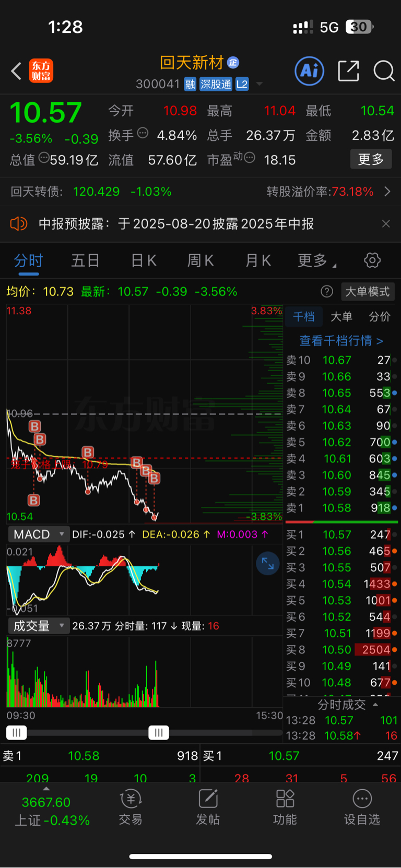Tap the 买1 10.57 order row
401x868 pixels.
[x=342, y=534]
